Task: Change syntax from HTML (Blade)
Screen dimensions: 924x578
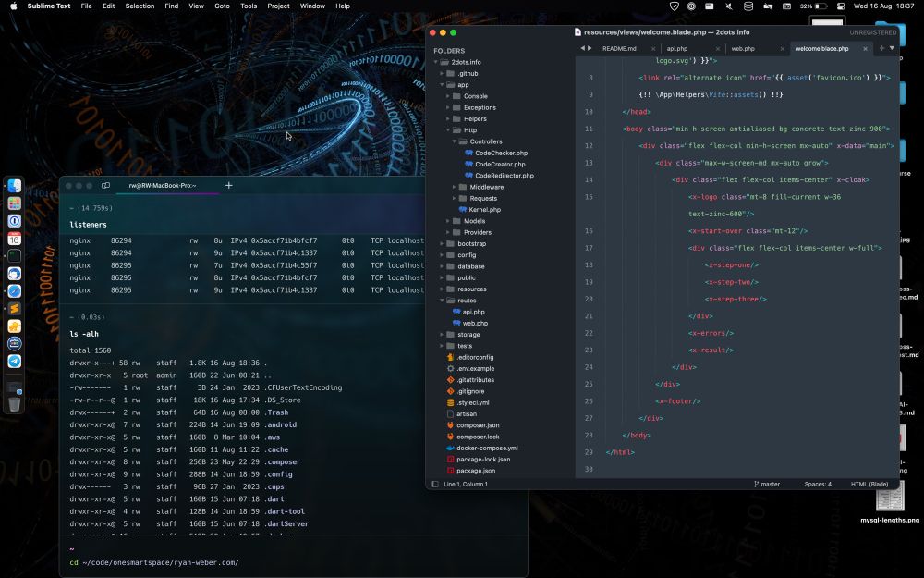Action: [x=869, y=485]
